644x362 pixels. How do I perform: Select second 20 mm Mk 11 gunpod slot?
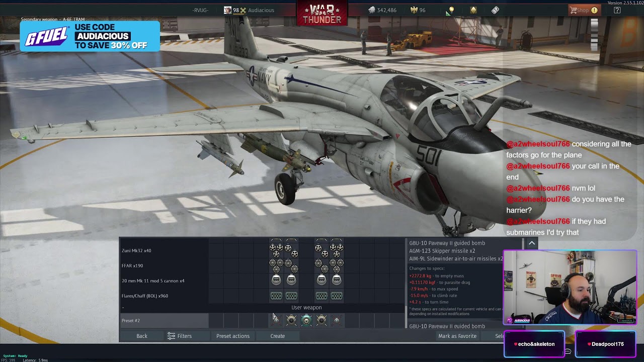pos(291,281)
